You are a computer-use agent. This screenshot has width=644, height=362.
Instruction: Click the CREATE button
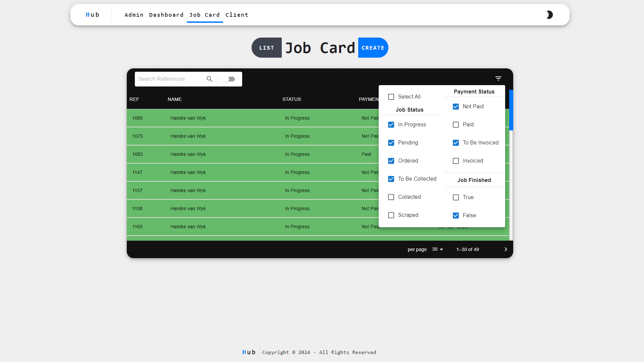(373, 48)
